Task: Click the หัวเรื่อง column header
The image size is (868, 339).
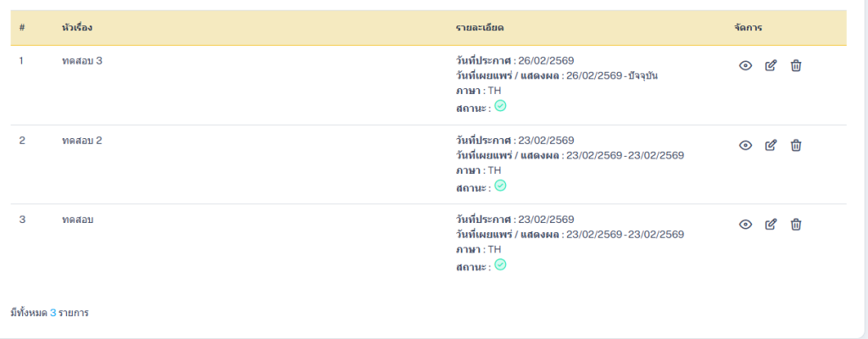Action: pyautogui.click(x=77, y=28)
